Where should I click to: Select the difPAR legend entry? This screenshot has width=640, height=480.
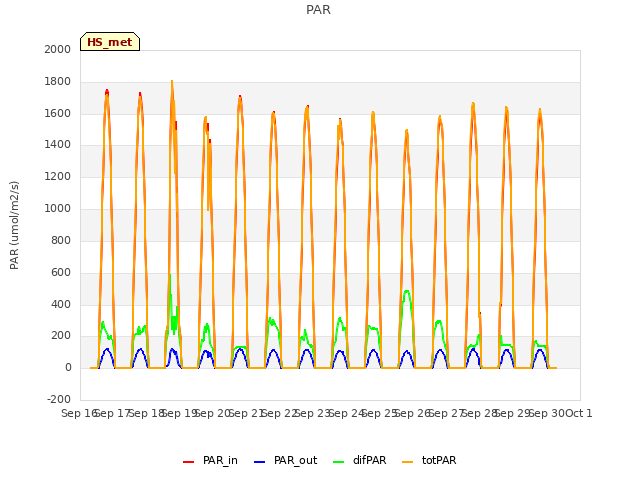click(x=360, y=460)
